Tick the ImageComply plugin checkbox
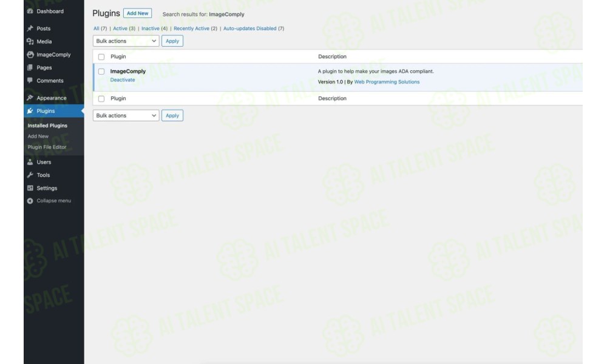Screen dimensions: 607x364 [101, 72]
